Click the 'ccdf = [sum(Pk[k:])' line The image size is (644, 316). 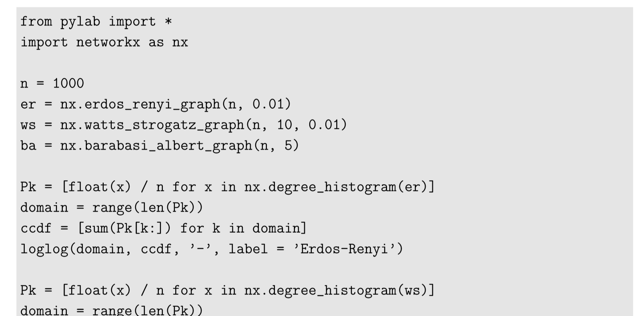pos(164,228)
